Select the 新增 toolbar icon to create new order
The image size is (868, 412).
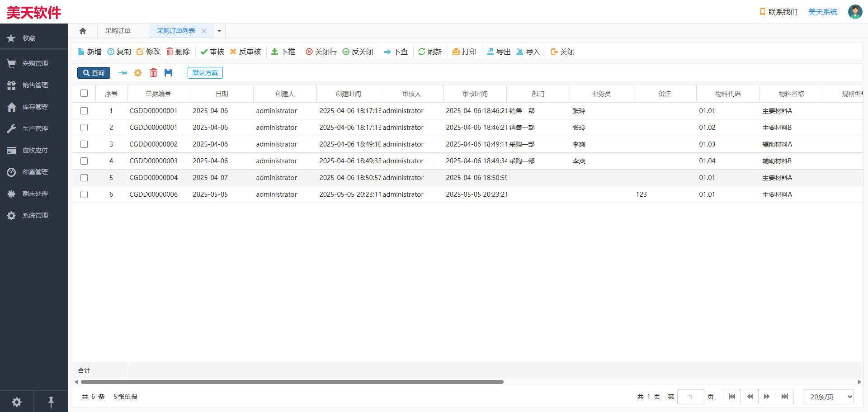click(x=90, y=52)
